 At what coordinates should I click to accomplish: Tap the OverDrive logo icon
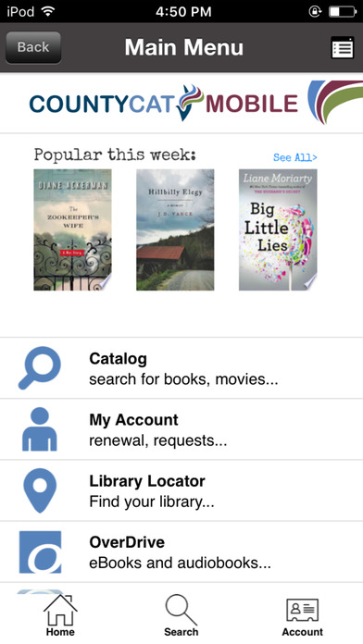[41, 552]
